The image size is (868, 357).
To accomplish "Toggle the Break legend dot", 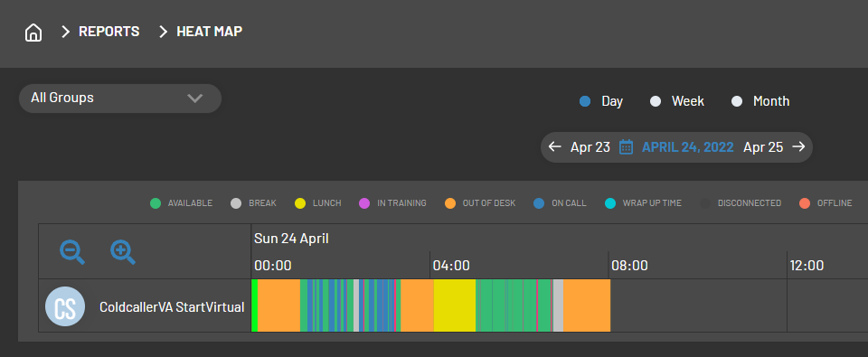I will pos(236,203).
